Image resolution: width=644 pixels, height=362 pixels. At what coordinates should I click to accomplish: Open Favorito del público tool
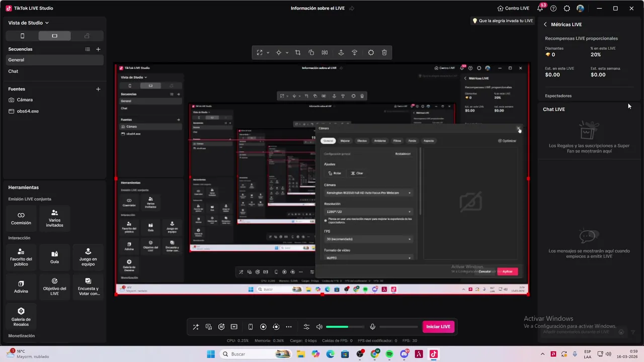[21, 257]
